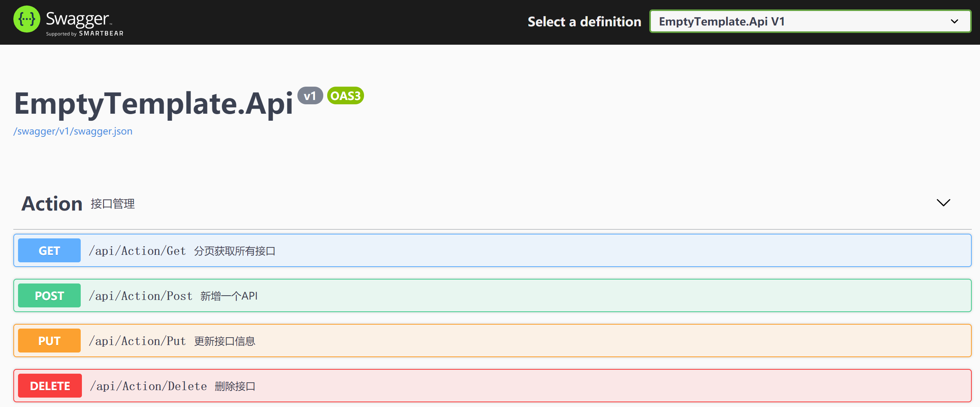Click the blue GET method badge
Viewport: 980px width, 407px height.
pyautogui.click(x=49, y=251)
